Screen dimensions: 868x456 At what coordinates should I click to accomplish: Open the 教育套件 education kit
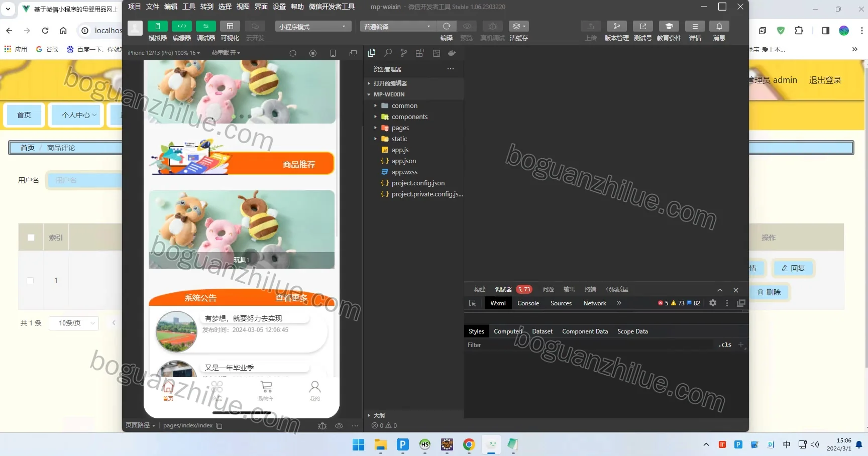pos(669,26)
